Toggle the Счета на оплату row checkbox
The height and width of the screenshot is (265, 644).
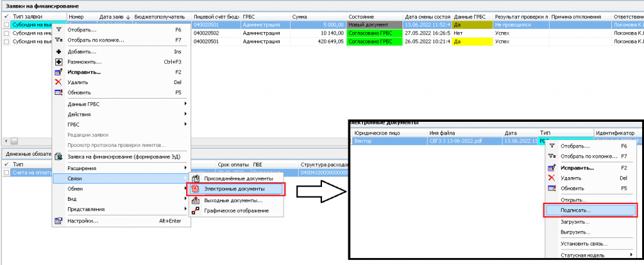[6, 172]
